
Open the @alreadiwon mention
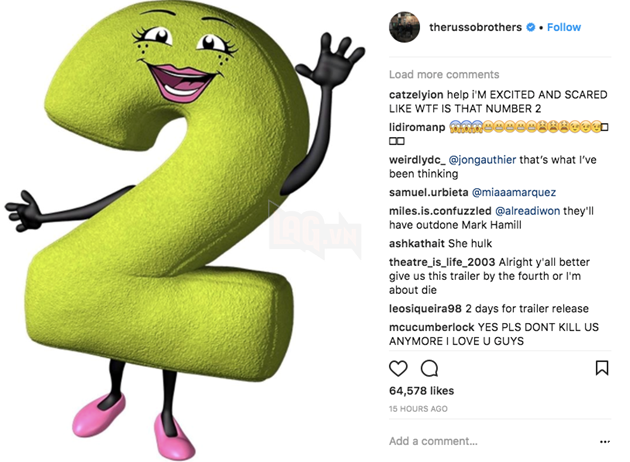click(528, 211)
